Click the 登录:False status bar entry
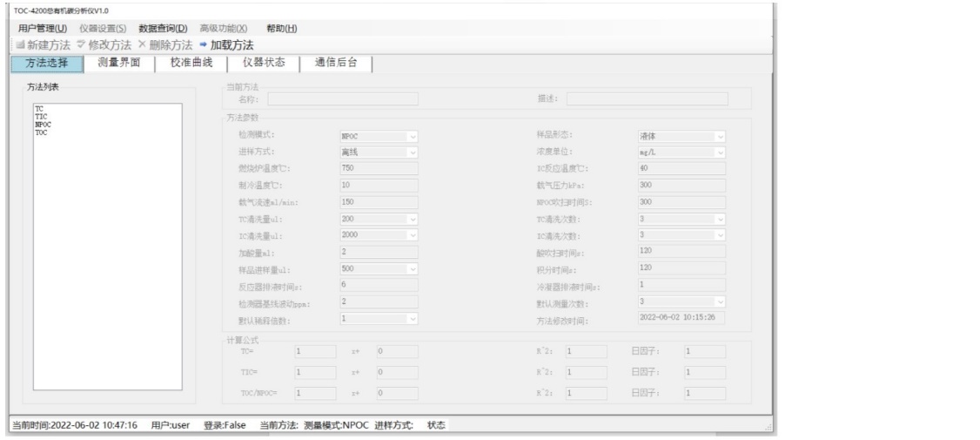Viewport: 980px width, 440px height. pos(225,425)
